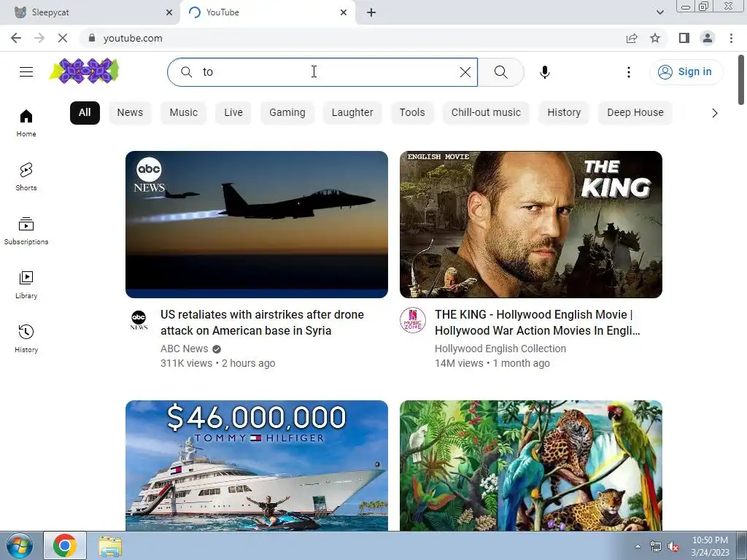The width and height of the screenshot is (747, 560).
Task: Open the US retaliates with airstrikes title
Action: pos(262,322)
